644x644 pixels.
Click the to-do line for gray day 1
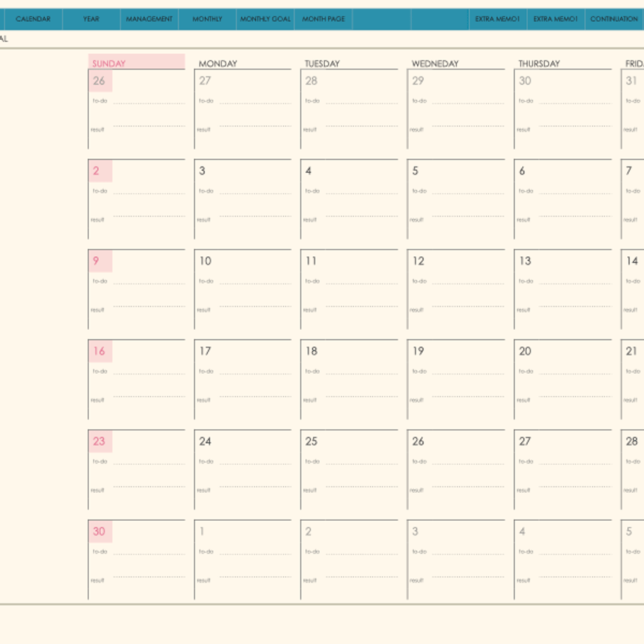255,554
